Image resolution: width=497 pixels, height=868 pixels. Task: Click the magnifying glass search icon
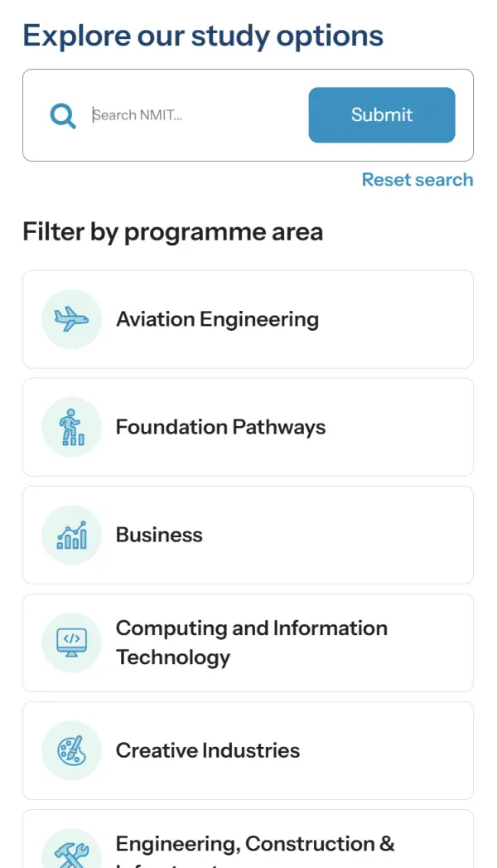point(62,115)
